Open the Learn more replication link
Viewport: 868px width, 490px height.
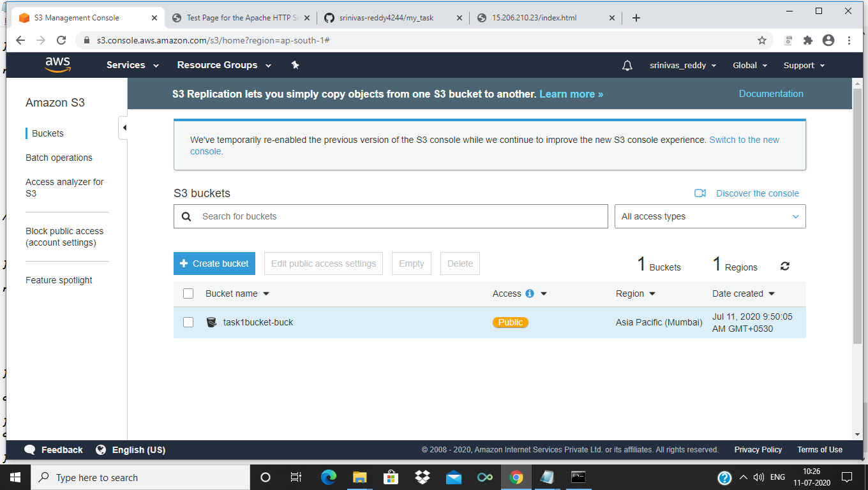[x=571, y=94]
